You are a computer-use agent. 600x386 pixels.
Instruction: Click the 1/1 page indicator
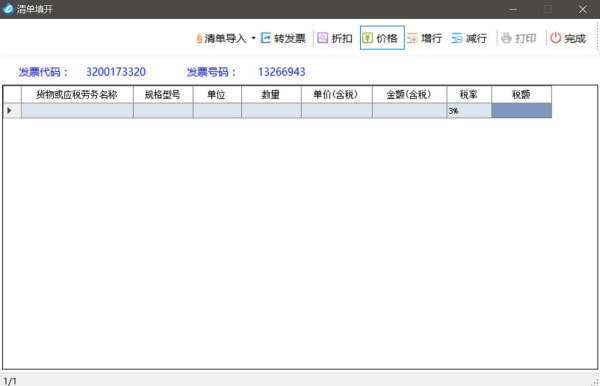tap(10, 381)
